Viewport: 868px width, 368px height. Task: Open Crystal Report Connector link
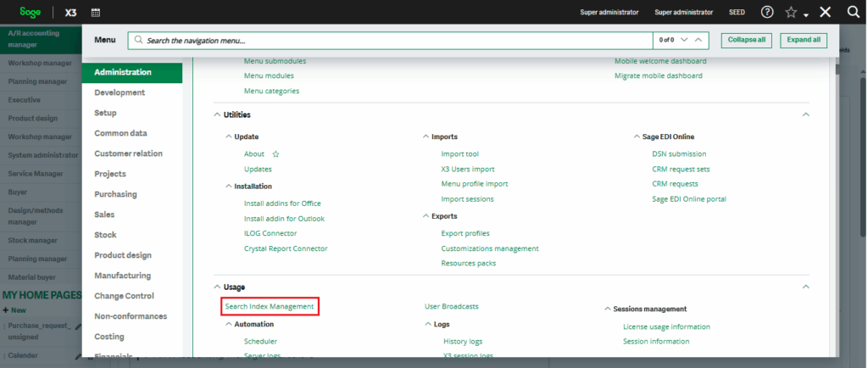(x=286, y=248)
